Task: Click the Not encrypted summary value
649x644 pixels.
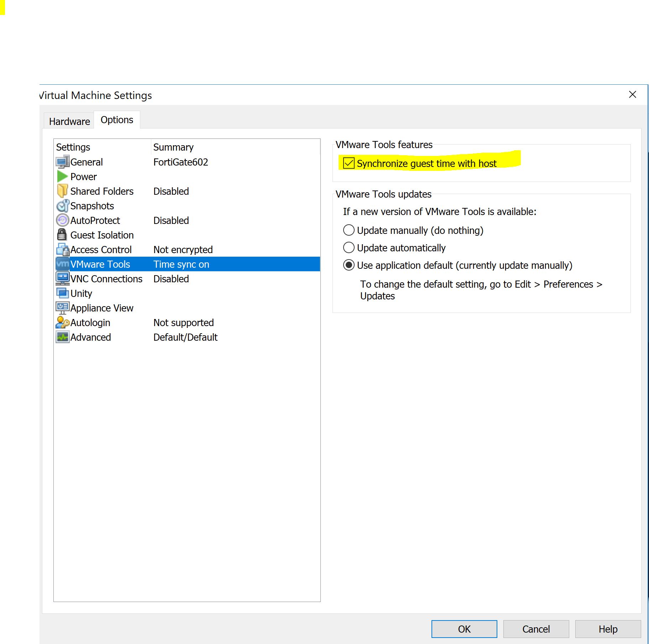Action: [x=183, y=250]
